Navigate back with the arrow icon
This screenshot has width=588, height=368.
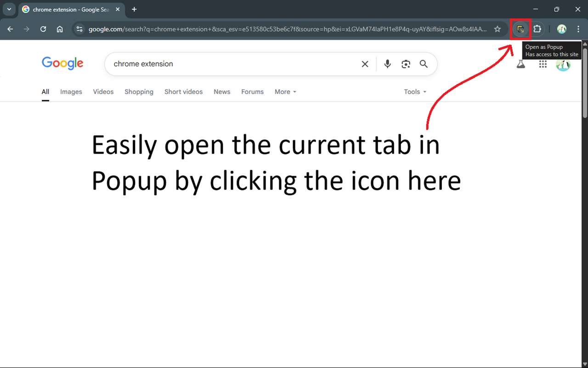(10, 29)
